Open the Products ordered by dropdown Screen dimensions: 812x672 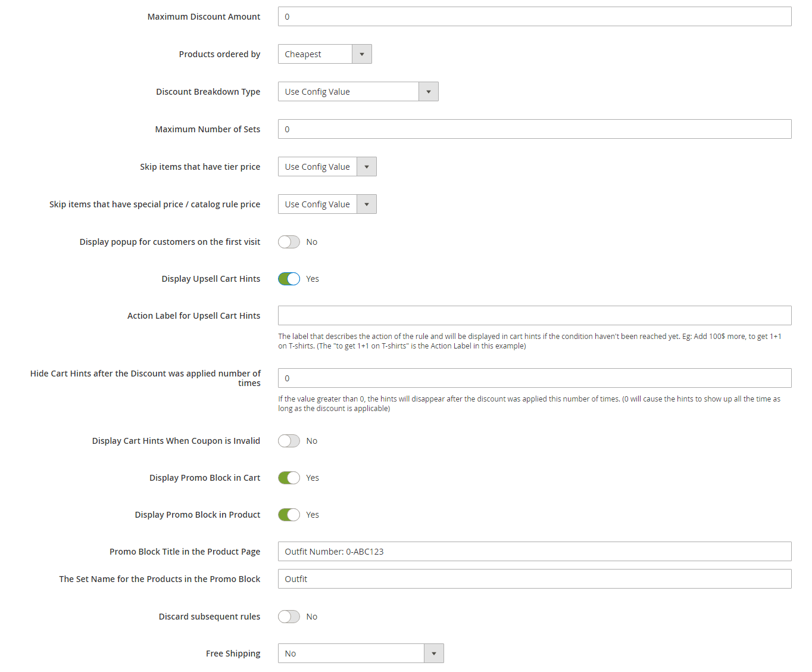point(325,54)
